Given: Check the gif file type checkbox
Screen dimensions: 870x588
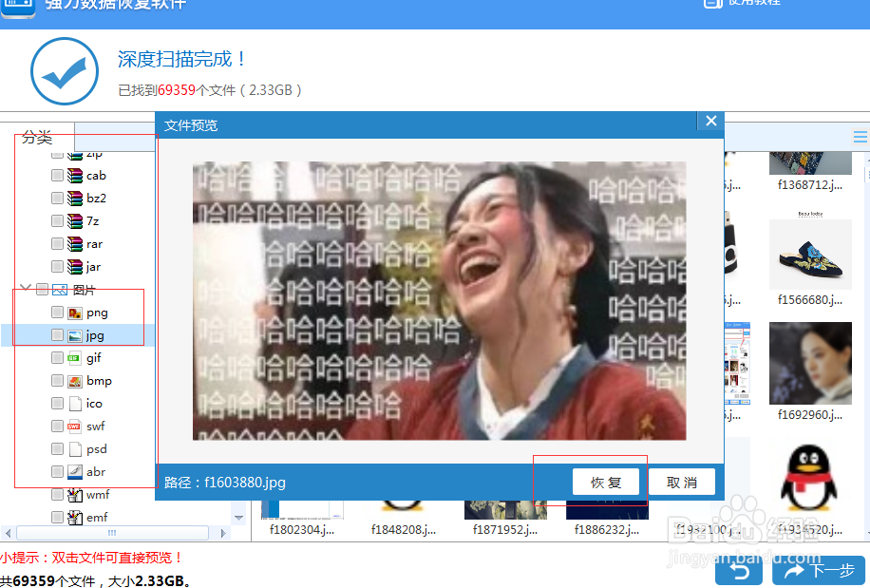Looking at the screenshot, I should coord(57,358).
